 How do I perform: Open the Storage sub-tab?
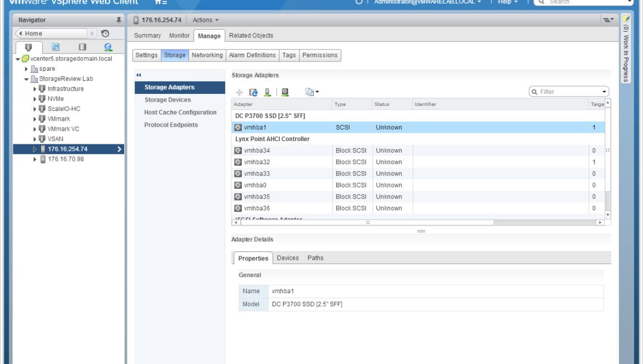(x=175, y=55)
